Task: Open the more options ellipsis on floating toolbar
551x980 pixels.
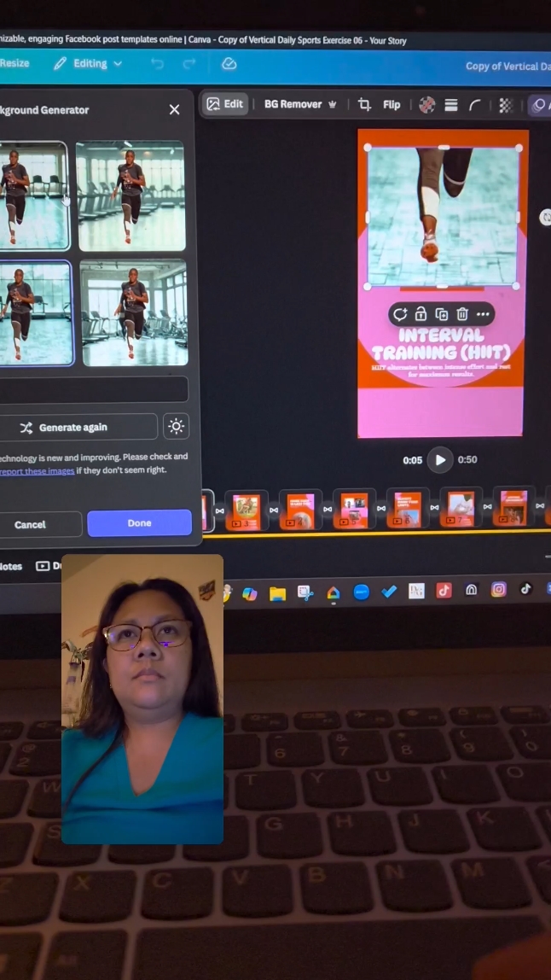Action: click(x=483, y=314)
